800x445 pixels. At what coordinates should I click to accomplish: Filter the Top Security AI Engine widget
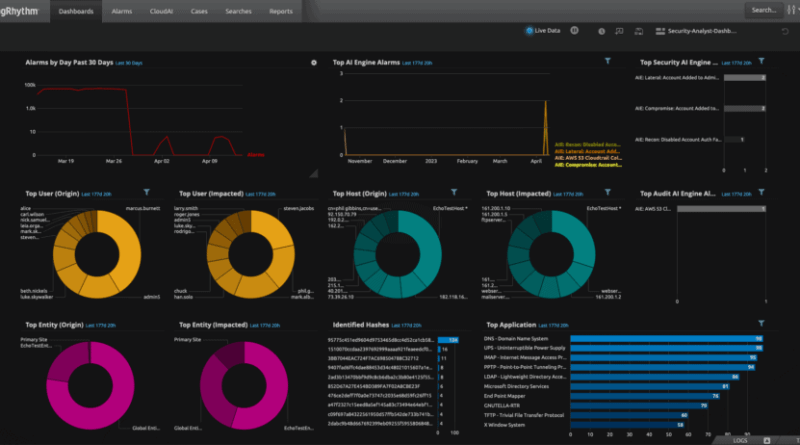point(761,61)
